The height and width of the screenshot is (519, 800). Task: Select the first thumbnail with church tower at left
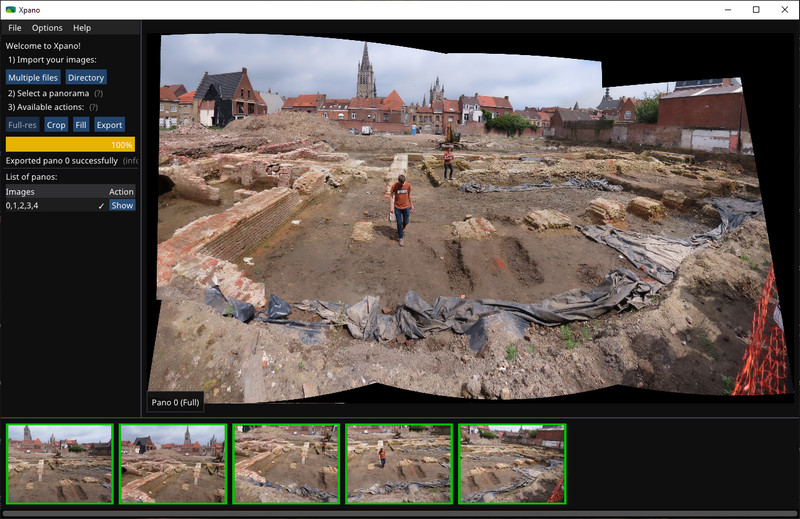point(60,464)
